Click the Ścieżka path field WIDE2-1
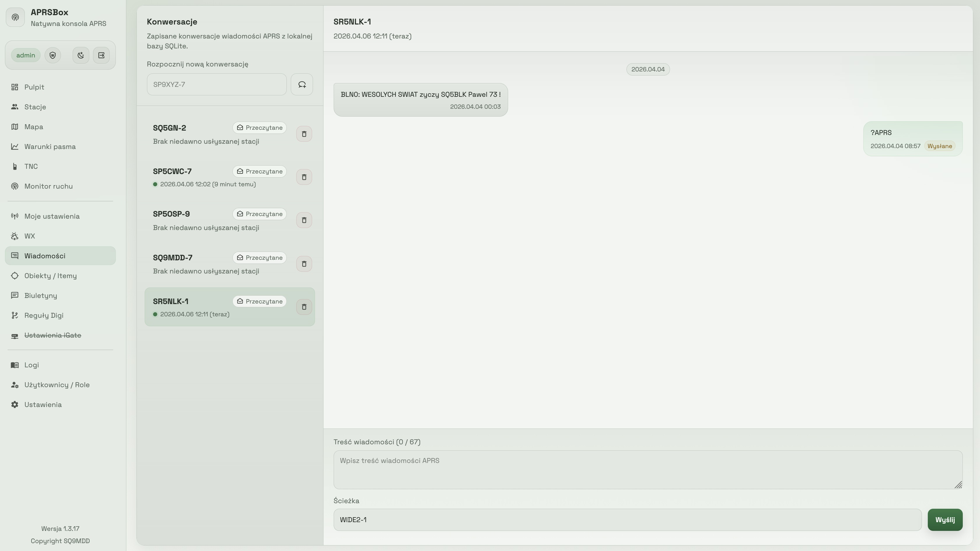Image resolution: width=980 pixels, height=551 pixels. [627, 520]
